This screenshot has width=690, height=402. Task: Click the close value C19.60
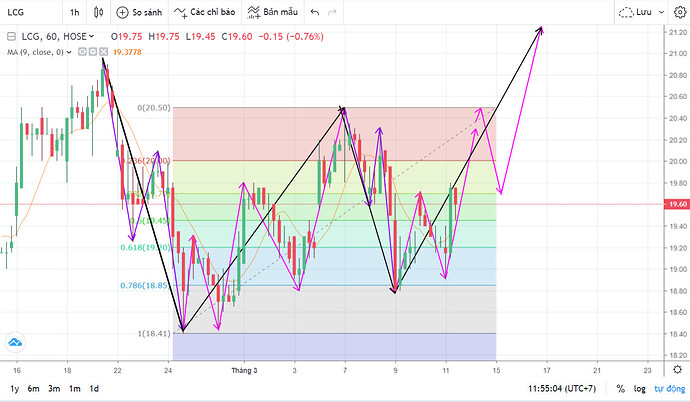click(237, 37)
